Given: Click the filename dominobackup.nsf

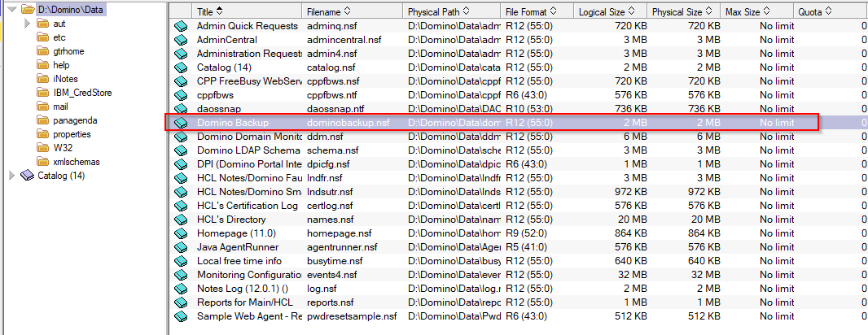Looking at the screenshot, I should 347,123.
